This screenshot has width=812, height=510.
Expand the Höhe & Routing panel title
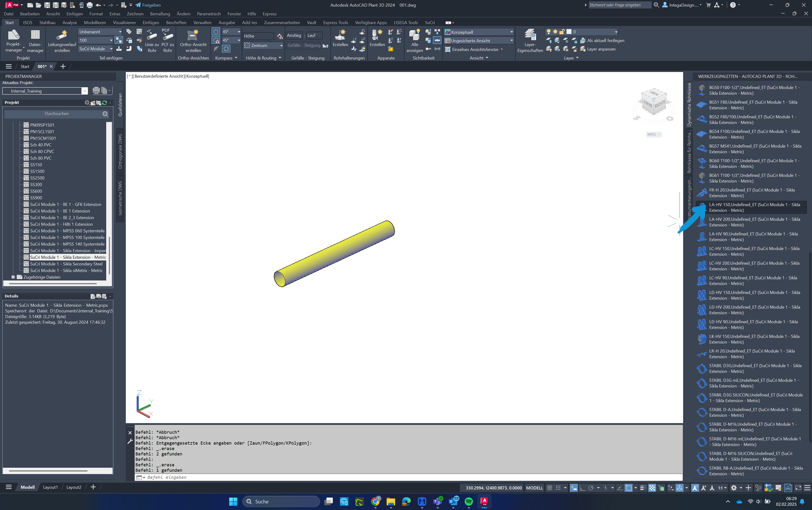pyautogui.click(x=263, y=58)
